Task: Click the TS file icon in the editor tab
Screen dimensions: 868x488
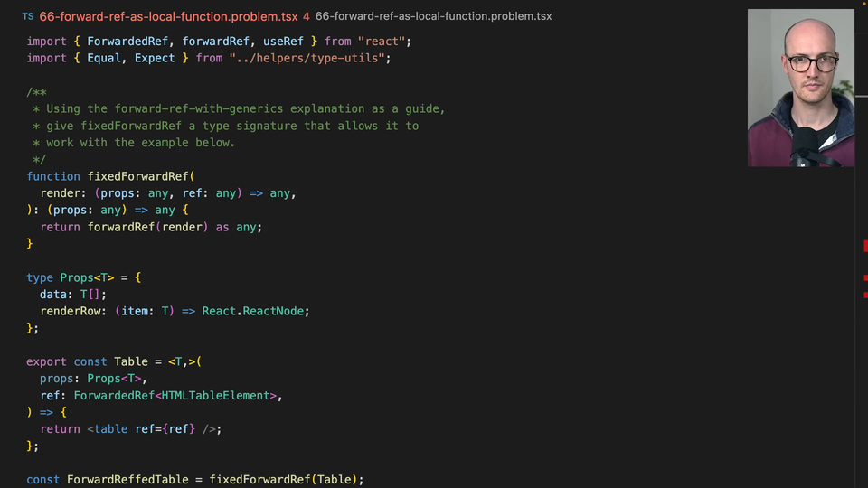Action: click(x=27, y=16)
